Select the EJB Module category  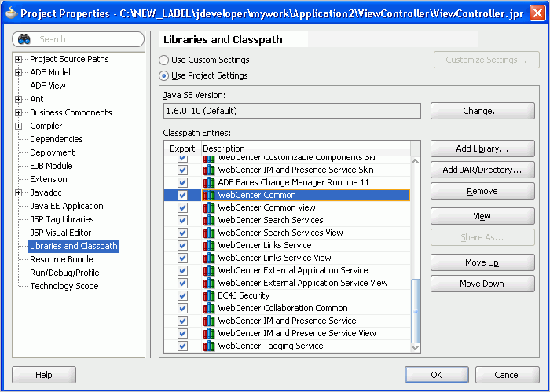pos(51,166)
